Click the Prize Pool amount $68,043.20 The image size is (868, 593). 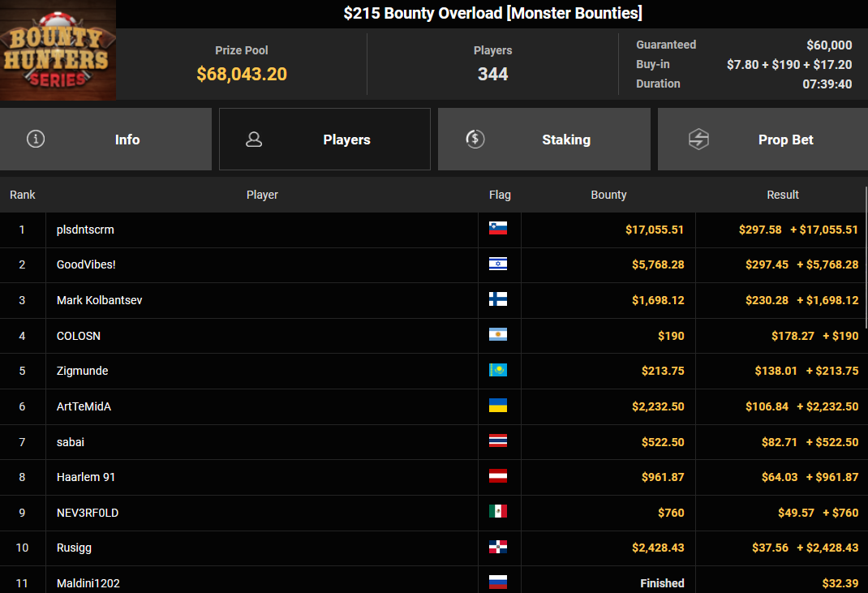[242, 74]
